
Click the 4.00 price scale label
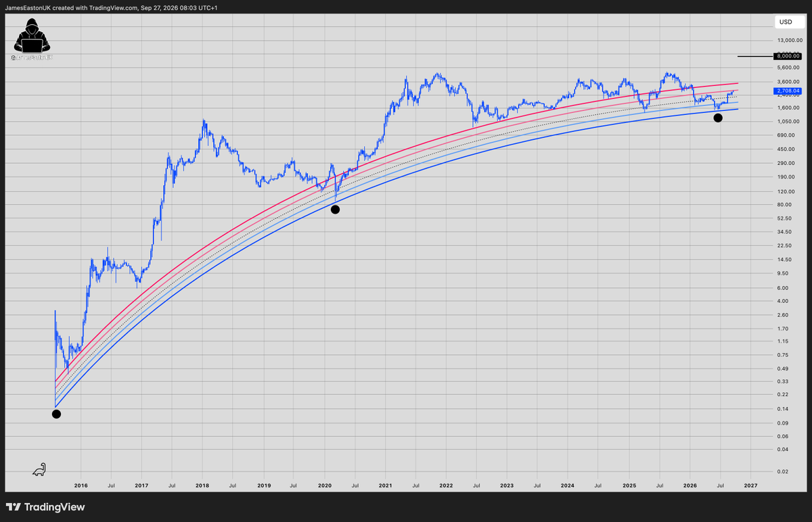(784, 301)
